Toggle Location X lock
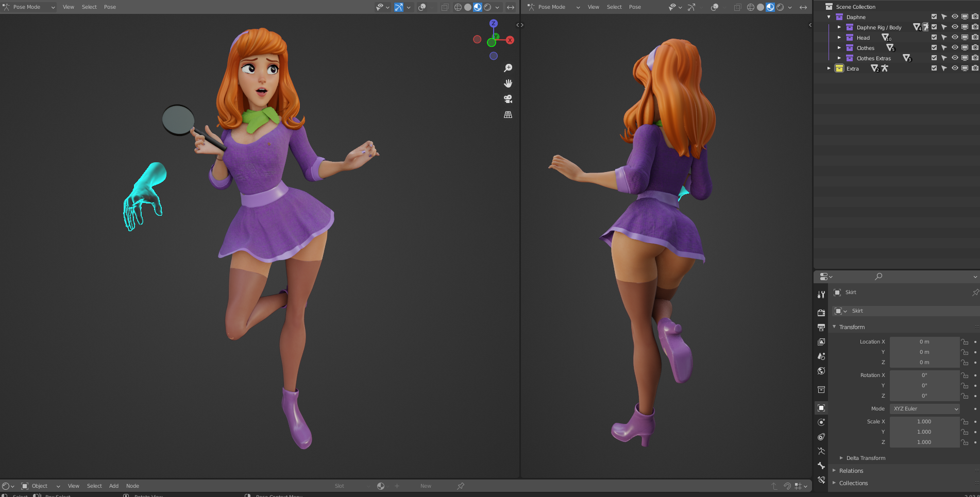This screenshot has height=497, width=980. 965,342
